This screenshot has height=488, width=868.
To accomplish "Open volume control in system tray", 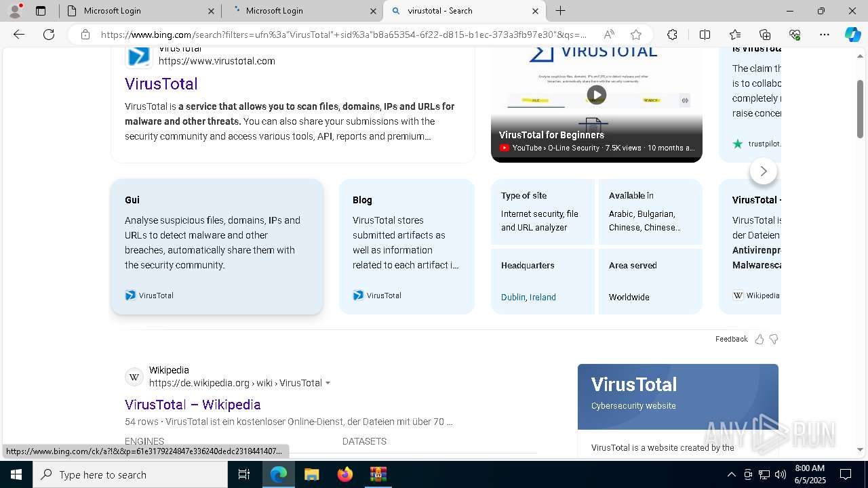I will [781, 474].
